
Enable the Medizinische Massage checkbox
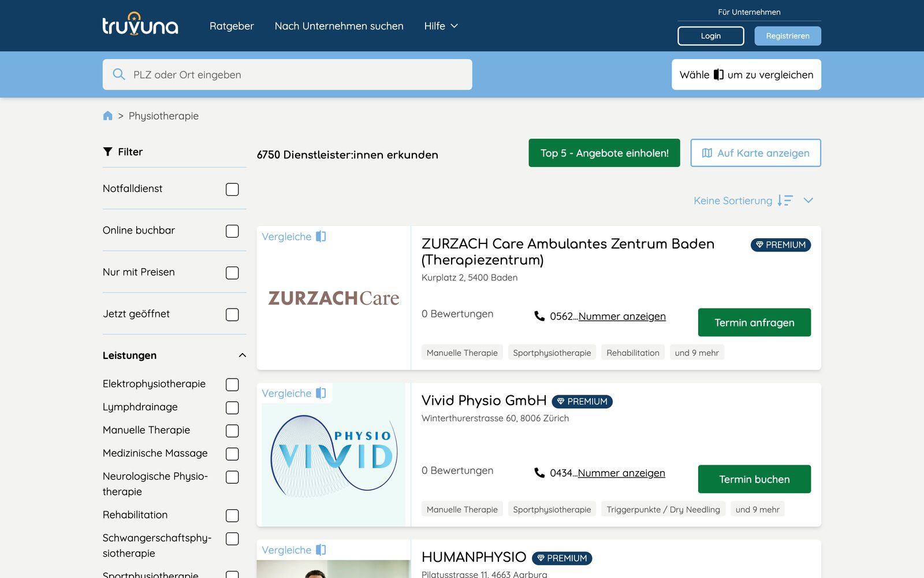232,454
